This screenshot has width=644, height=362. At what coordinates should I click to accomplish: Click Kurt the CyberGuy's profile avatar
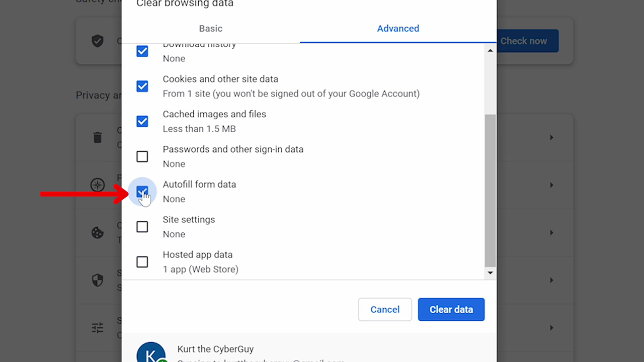click(x=151, y=352)
